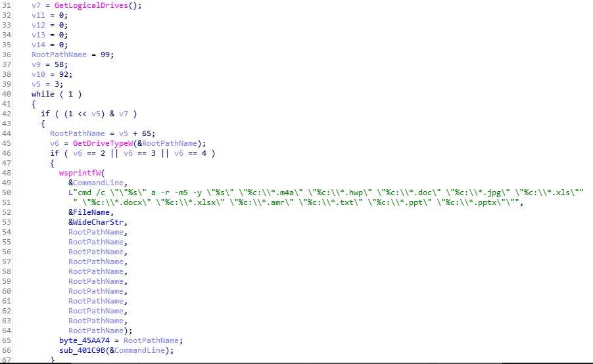This screenshot has height=364, width=593.
Task: Click final RootPathName argument on line 64
Action: (96, 330)
